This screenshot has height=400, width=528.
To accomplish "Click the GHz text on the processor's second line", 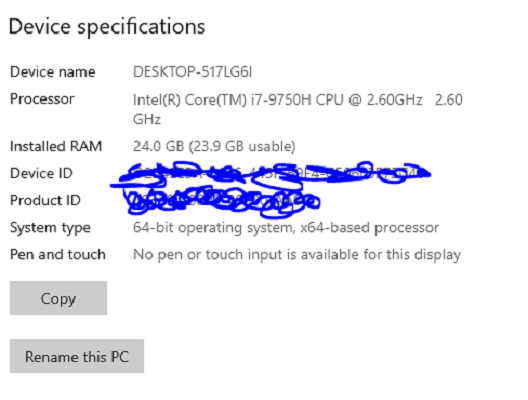I will 147,119.
